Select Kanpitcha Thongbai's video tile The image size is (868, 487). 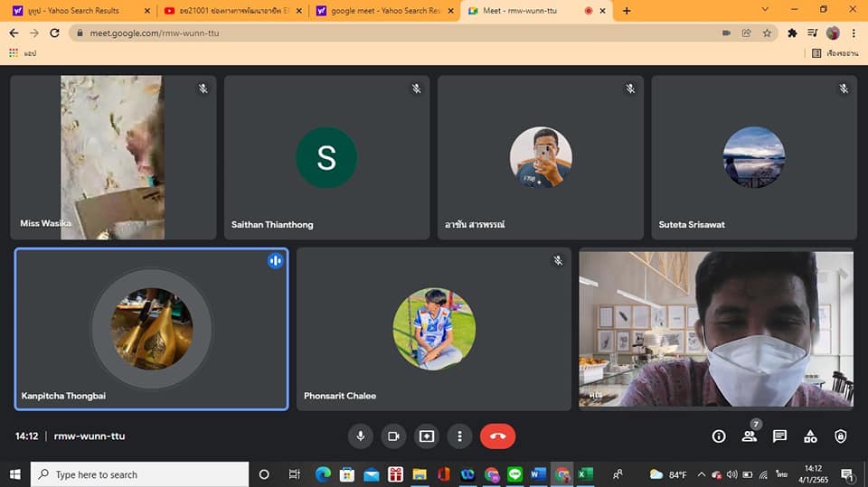(152, 329)
